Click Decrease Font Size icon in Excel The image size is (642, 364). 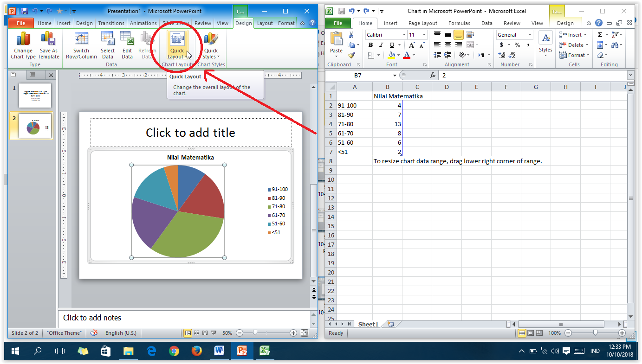pyautogui.click(x=422, y=45)
